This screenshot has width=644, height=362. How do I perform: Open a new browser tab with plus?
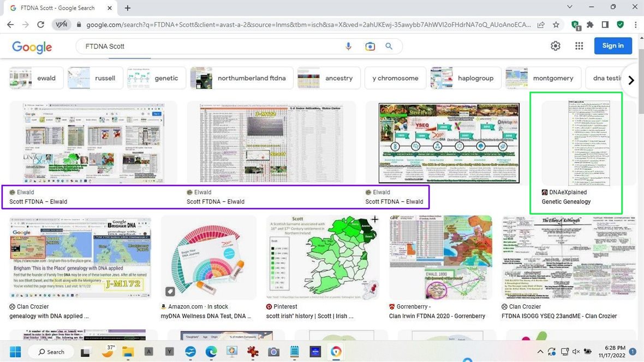(x=128, y=8)
